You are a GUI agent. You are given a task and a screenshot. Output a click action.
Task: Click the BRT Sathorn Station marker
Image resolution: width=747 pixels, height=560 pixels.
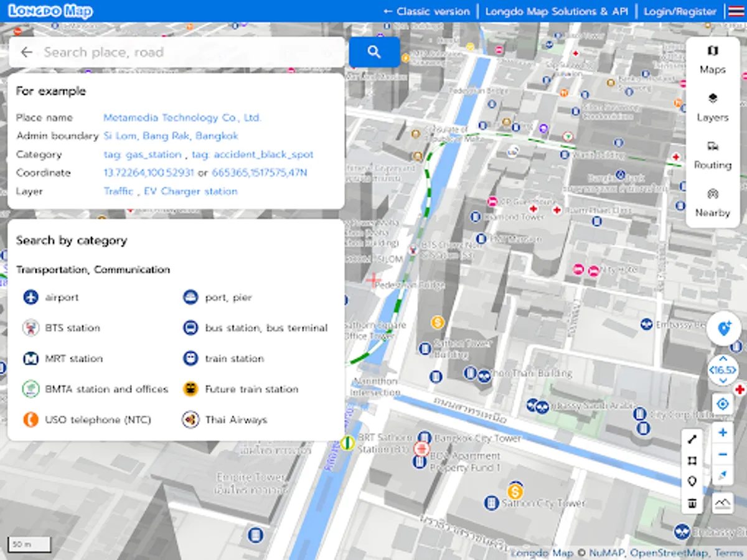(347, 443)
